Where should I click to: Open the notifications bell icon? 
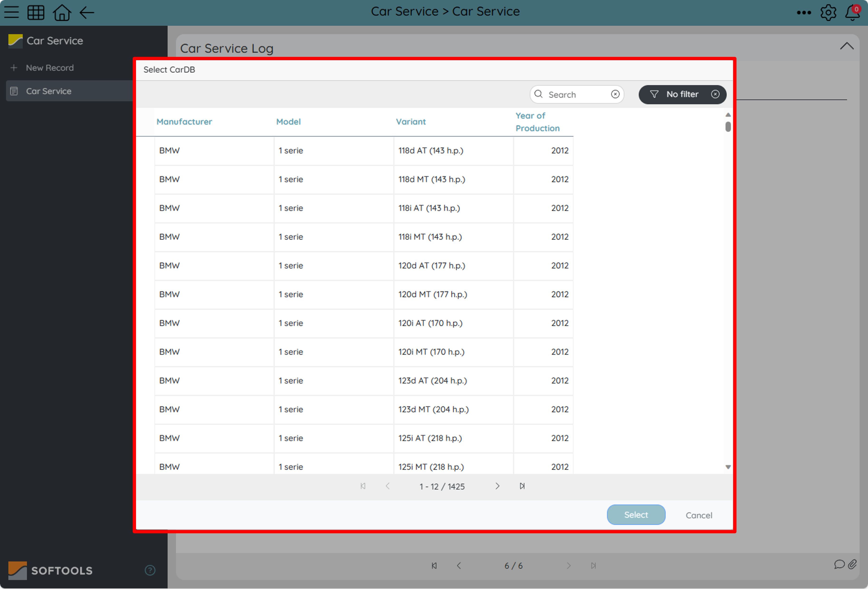(852, 13)
